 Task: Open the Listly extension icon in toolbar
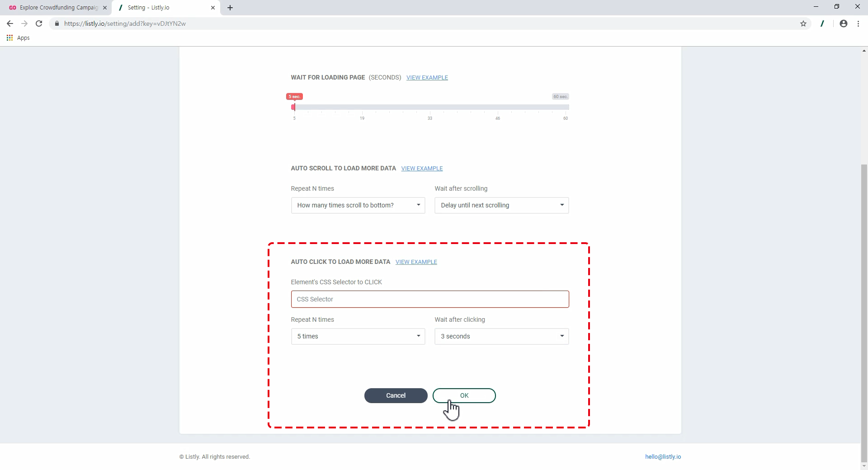822,23
